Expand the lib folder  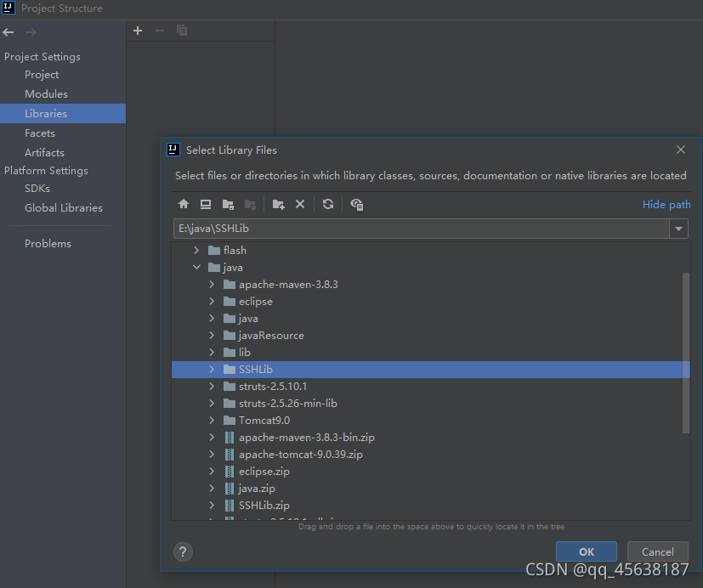[x=212, y=353]
